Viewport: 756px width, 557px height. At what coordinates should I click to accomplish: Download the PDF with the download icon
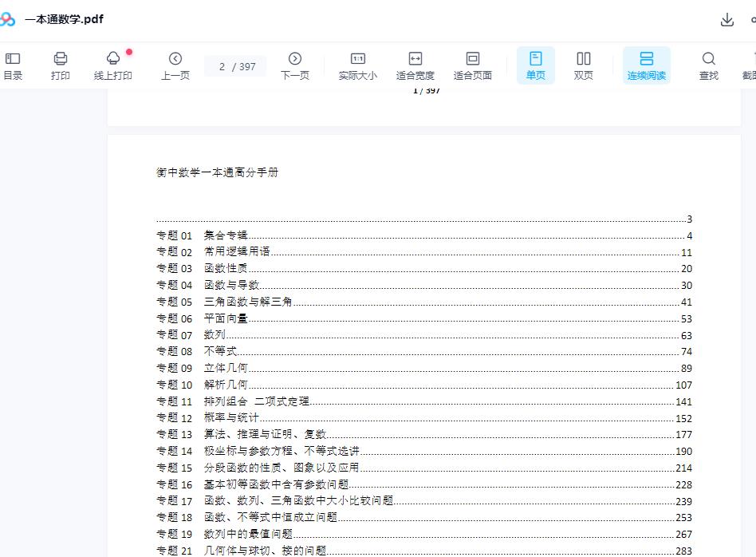point(726,19)
